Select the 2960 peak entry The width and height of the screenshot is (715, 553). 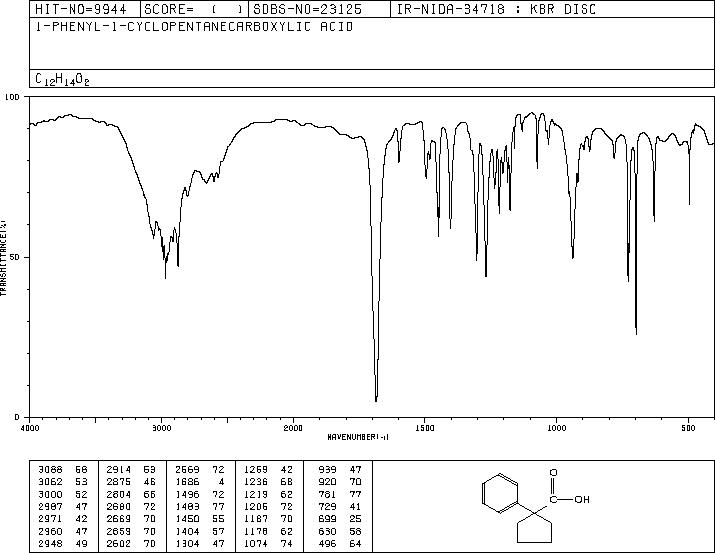[x=62, y=531]
